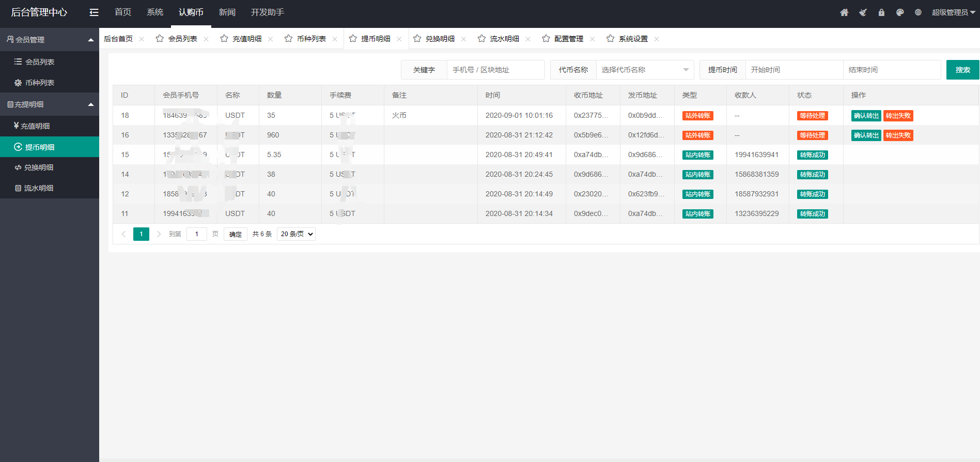Close the 流水明细 tab with its X
This screenshot has width=980, height=462.
pos(528,39)
